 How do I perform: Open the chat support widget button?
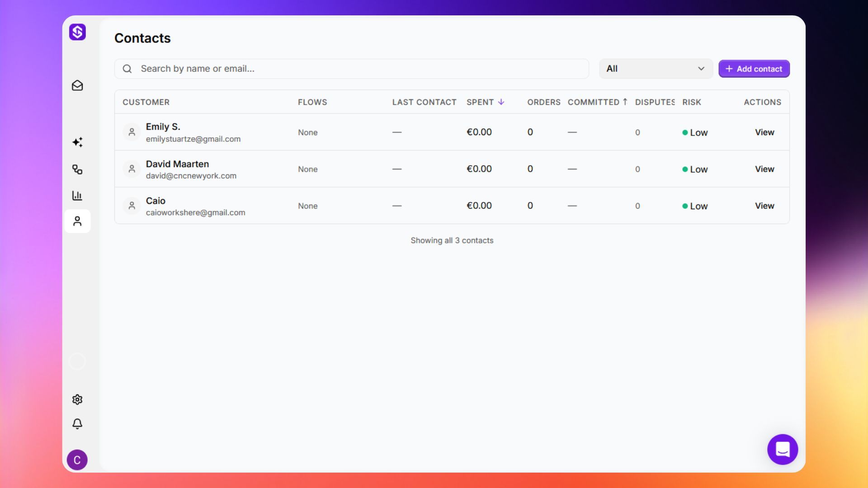(x=783, y=450)
